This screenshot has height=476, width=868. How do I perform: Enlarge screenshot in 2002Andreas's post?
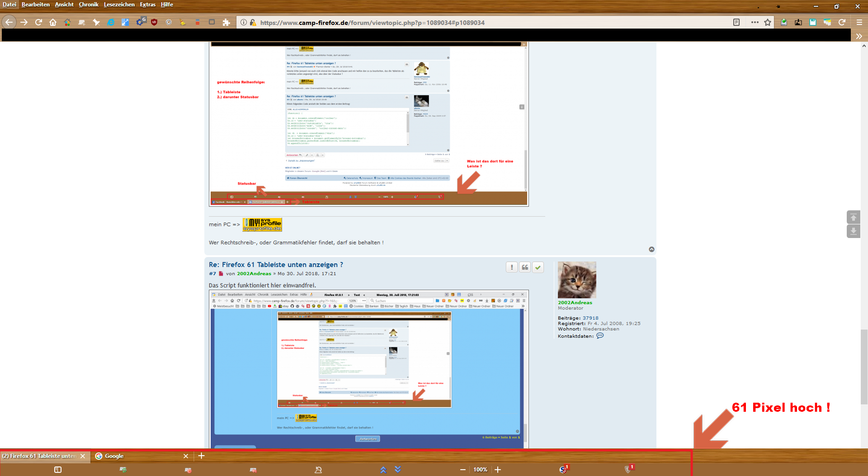(368, 369)
